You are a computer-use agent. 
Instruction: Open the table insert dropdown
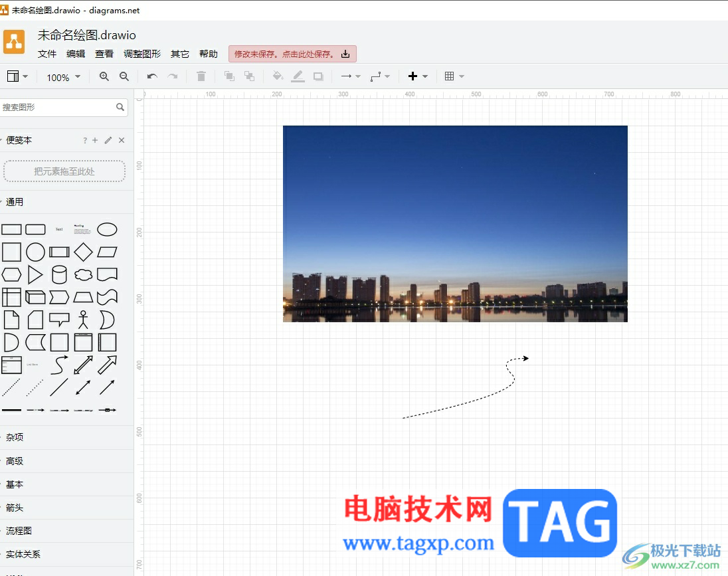coord(454,76)
